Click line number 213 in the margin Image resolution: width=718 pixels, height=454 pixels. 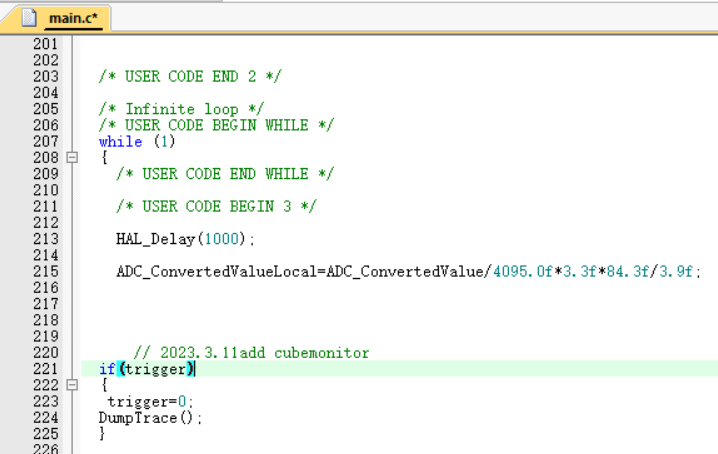point(46,239)
